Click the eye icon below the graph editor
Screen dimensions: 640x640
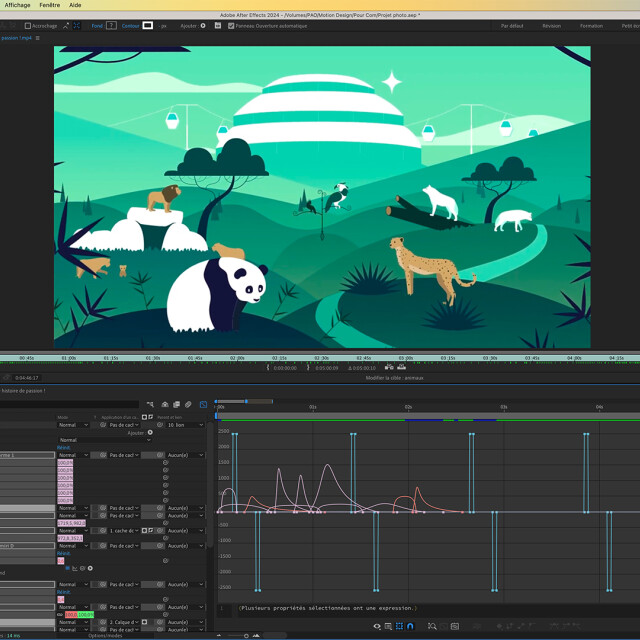(377, 626)
